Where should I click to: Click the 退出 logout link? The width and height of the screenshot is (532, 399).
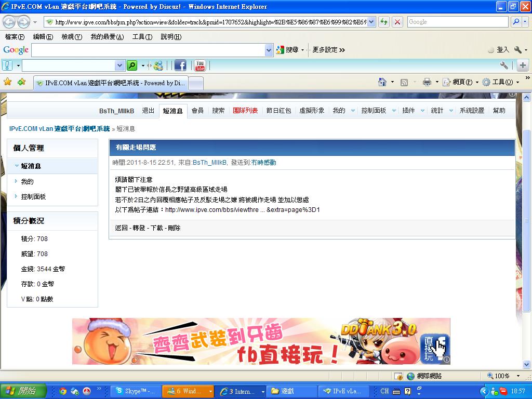148,111
